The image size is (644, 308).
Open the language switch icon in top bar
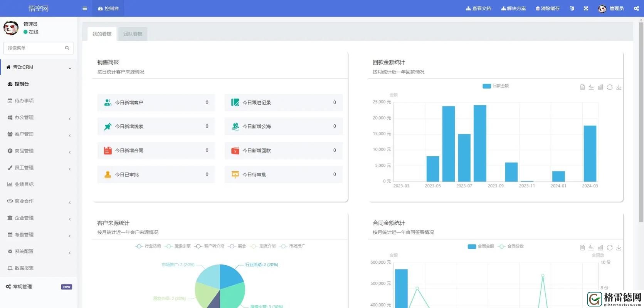coord(572,8)
